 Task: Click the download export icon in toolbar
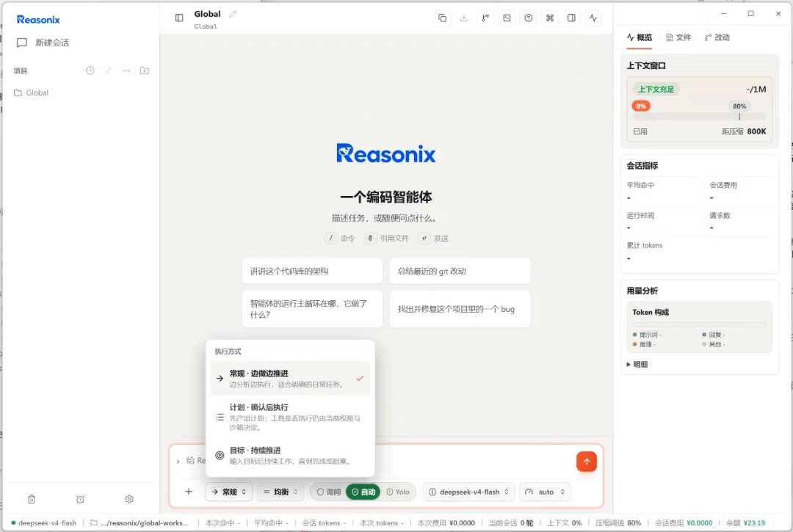(x=464, y=18)
